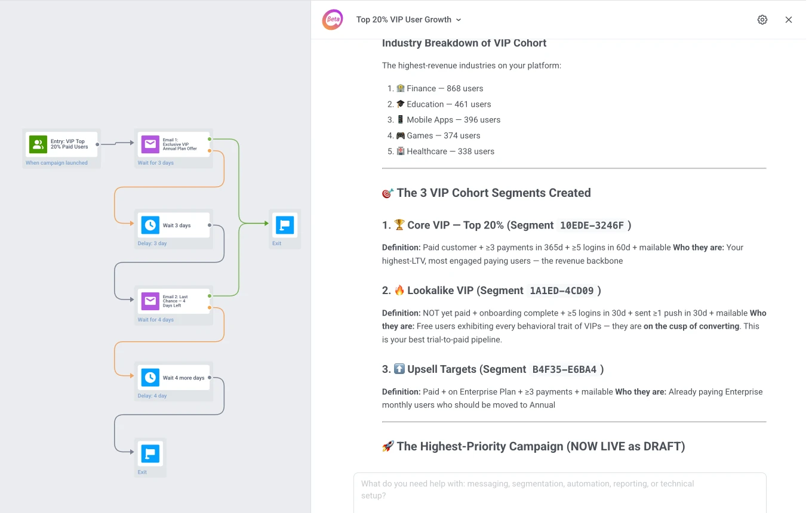Click the Top 20% VIP User Growth title
The image size is (812, 513).
[404, 19]
